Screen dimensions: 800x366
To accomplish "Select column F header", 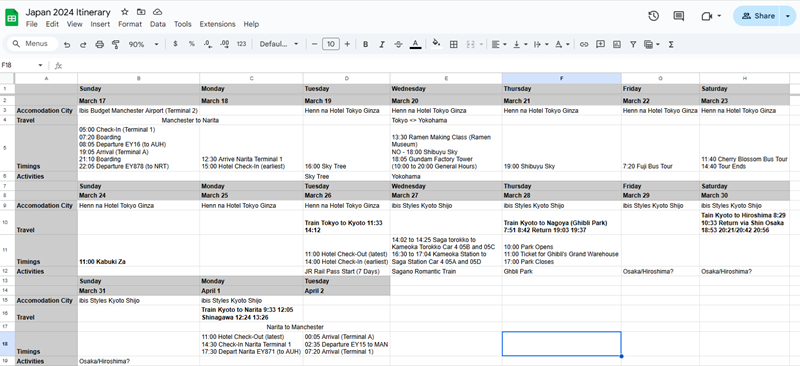I will click(561, 79).
